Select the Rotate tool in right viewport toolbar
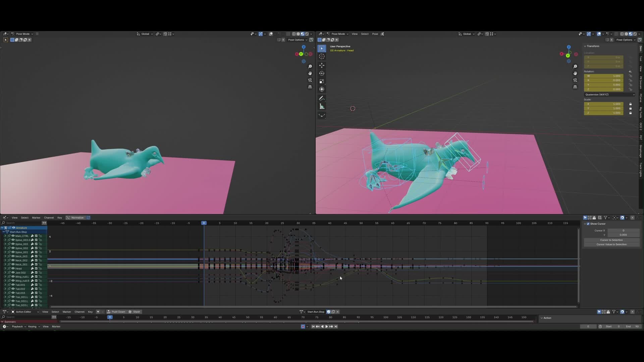This screenshot has height=362, width=644. pyautogui.click(x=321, y=73)
